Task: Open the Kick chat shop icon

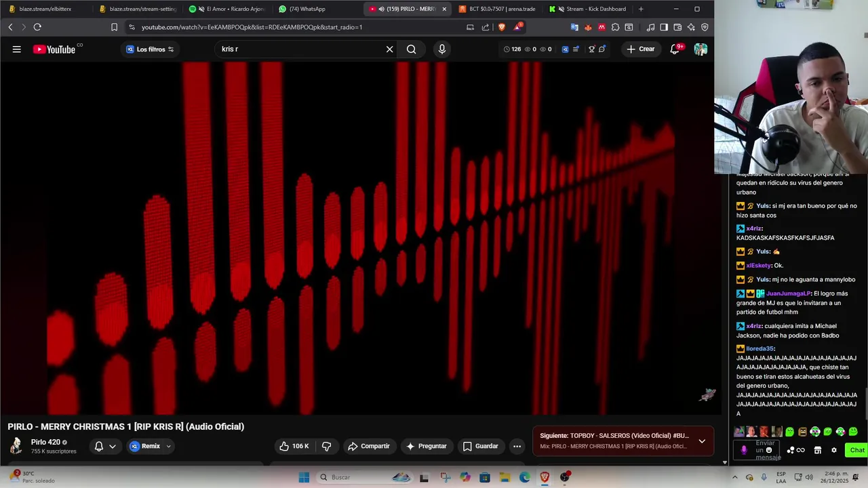Action: pos(817,450)
